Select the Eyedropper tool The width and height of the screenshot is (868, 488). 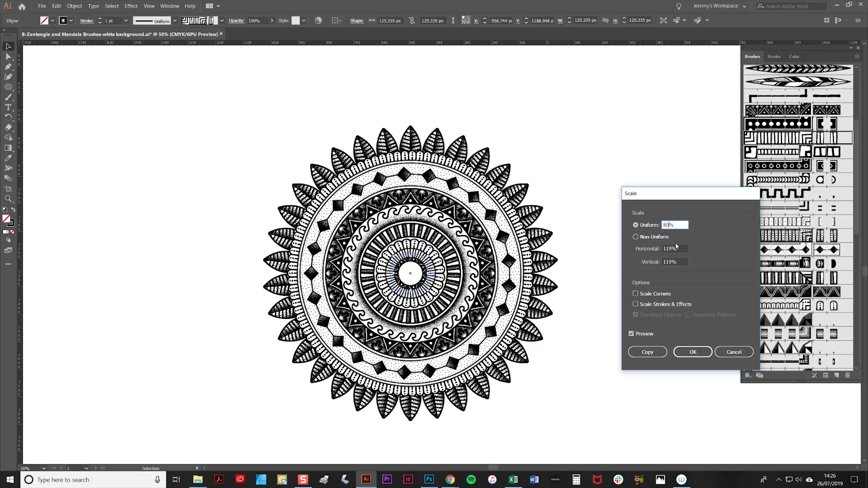[x=8, y=158]
